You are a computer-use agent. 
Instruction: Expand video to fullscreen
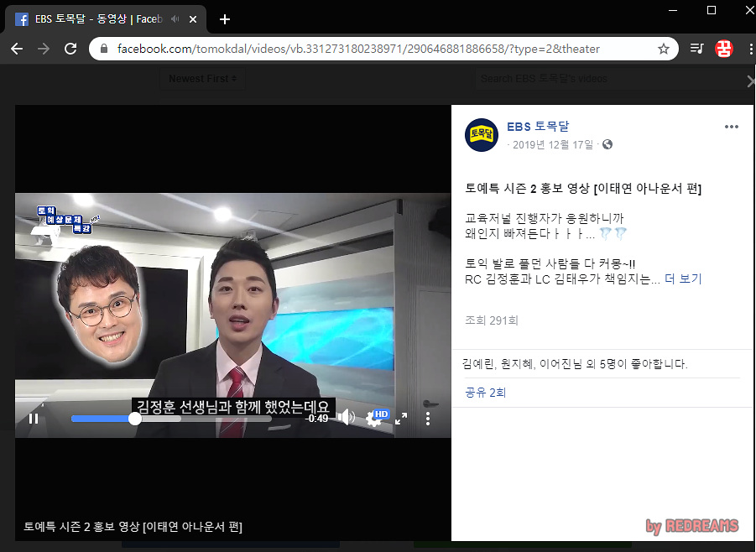tap(401, 419)
